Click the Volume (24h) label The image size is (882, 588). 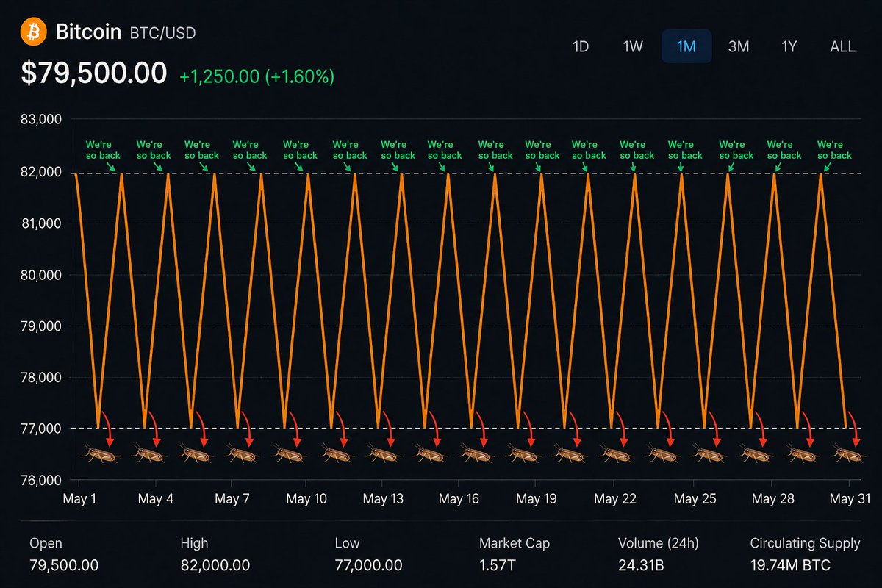coord(659,544)
